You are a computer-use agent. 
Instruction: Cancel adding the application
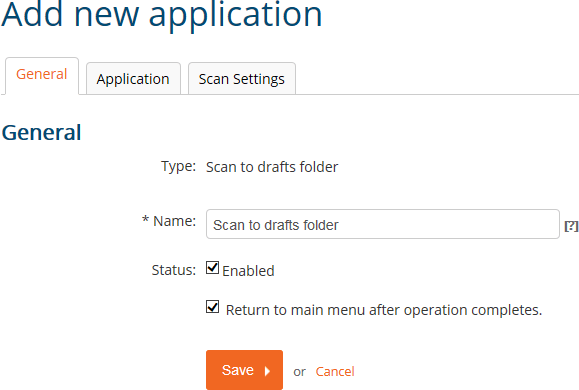pyautogui.click(x=335, y=372)
